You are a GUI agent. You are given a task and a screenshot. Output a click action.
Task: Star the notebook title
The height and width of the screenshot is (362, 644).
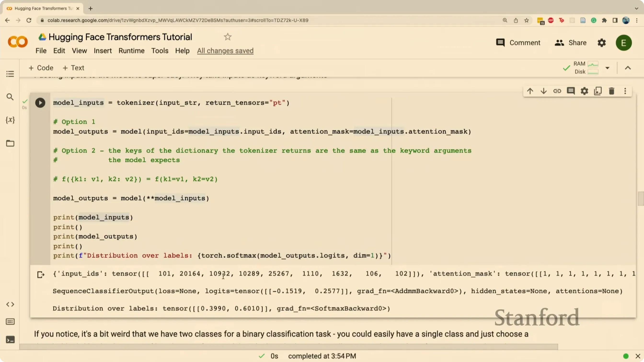tap(228, 37)
